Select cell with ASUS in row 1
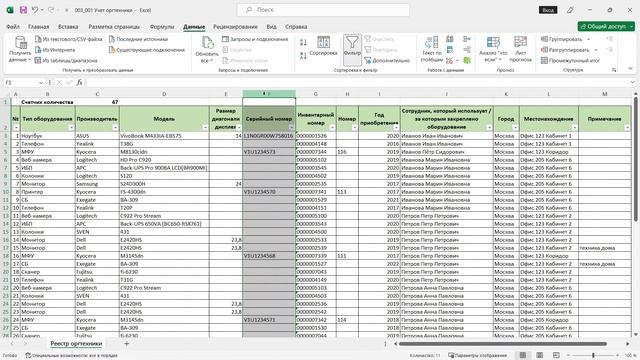Screen dimensions: 640x360 (x=97, y=136)
